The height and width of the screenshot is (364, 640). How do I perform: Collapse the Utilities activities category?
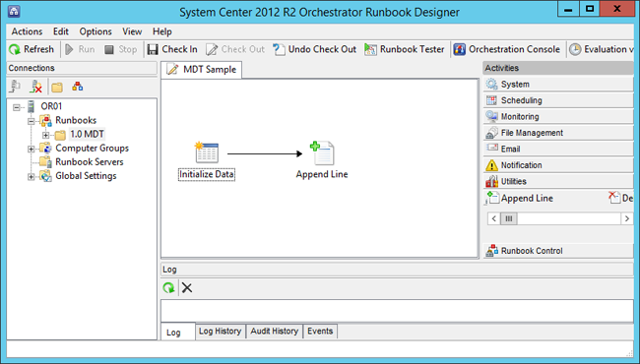pyautogui.click(x=558, y=181)
